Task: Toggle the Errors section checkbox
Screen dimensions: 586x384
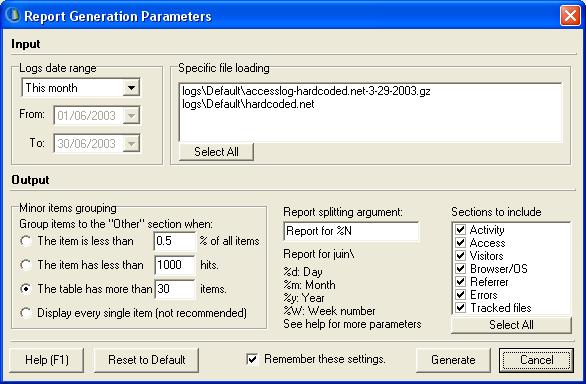Action: coord(460,295)
